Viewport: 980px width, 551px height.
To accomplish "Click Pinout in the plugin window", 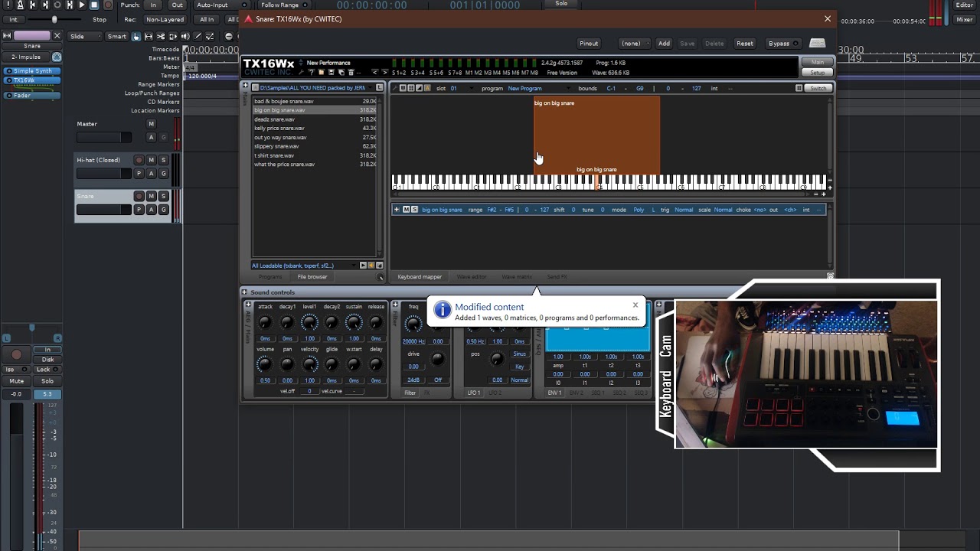I will point(589,44).
